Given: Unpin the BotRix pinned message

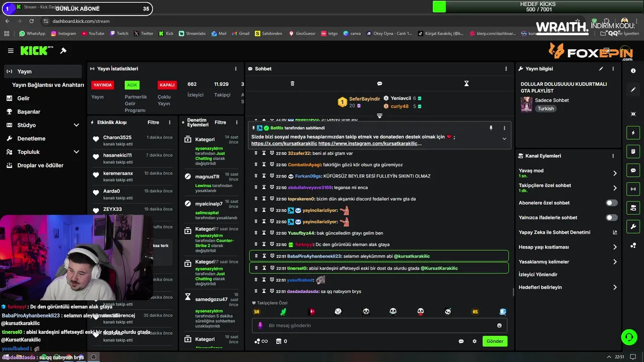Looking at the screenshot, I should [491, 128].
